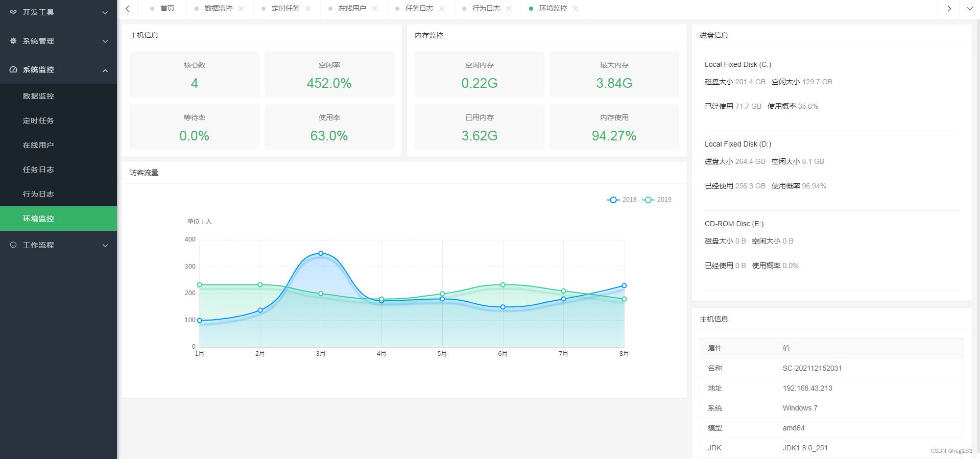Open 行为日志 in the sidebar
Screen dimensions: 980x459
[58, 194]
